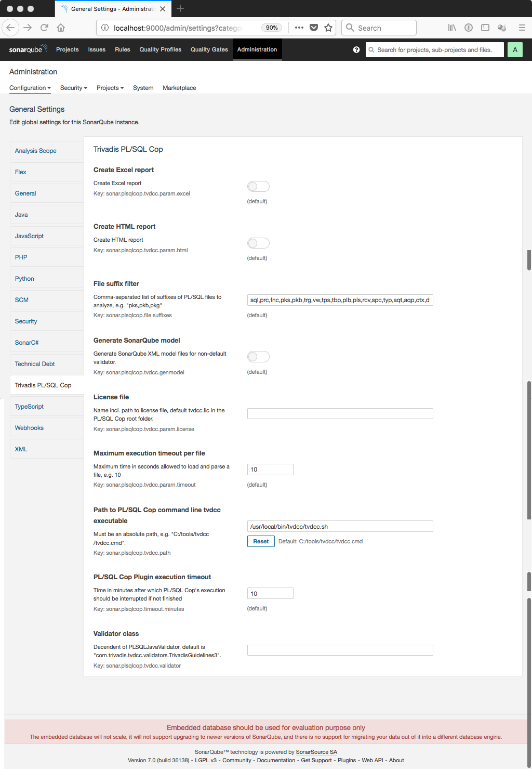Viewport: 532px width, 769px height.
Task: Go forward in browser history
Action: tap(28, 28)
